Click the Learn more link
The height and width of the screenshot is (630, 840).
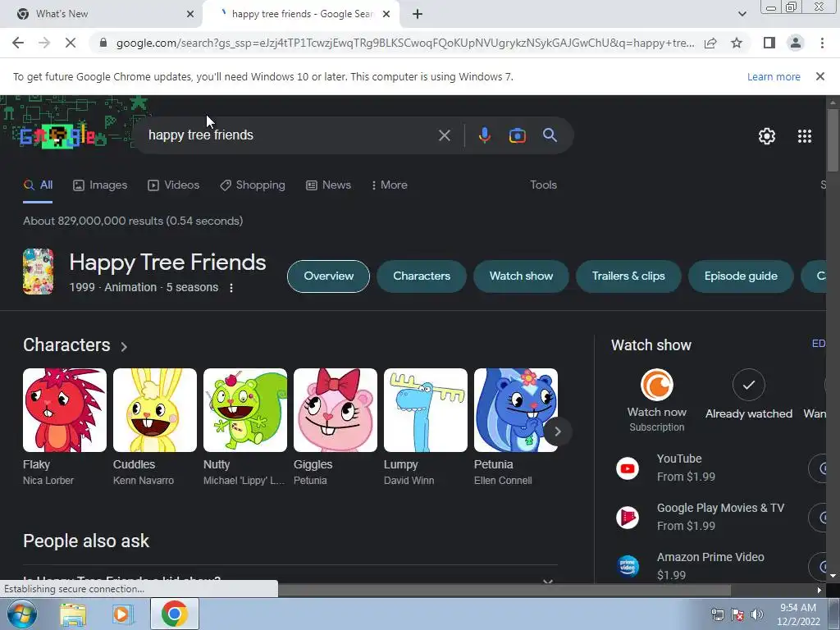pyautogui.click(x=773, y=76)
